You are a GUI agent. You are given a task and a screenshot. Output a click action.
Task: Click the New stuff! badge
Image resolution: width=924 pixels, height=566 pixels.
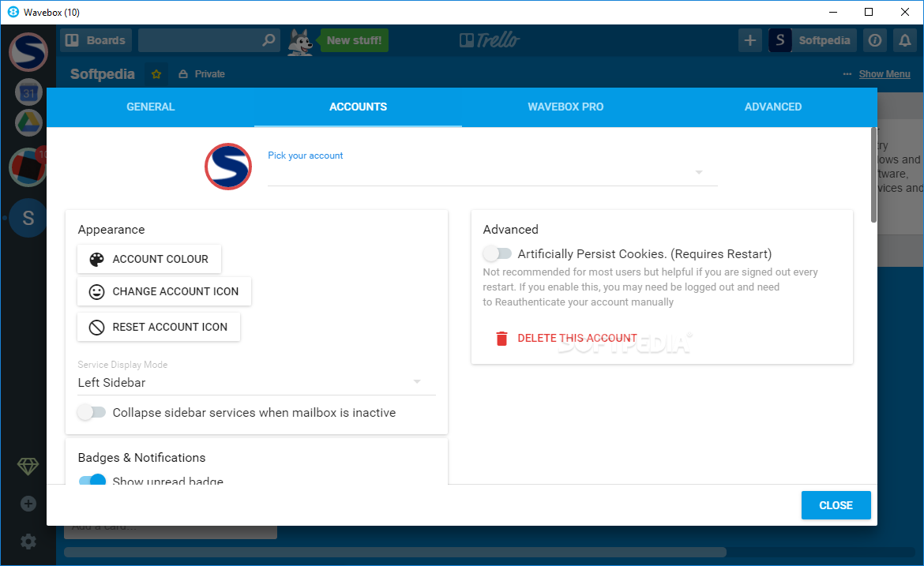pyautogui.click(x=354, y=40)
